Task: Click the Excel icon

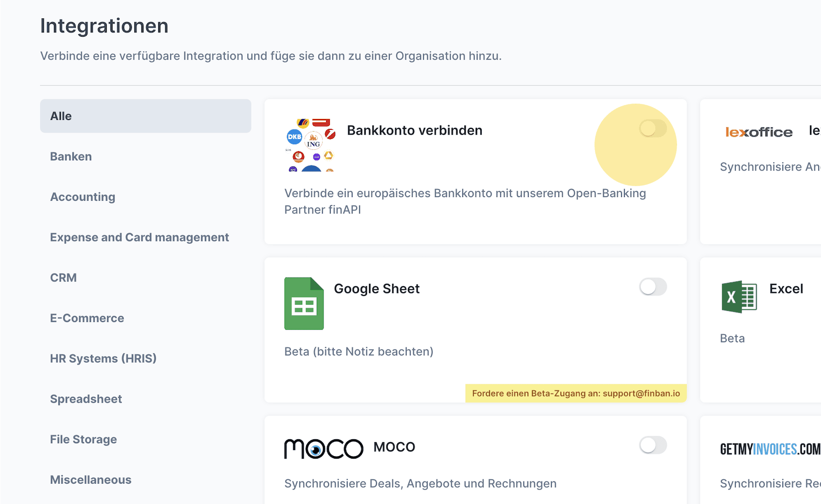Action: click(739, 297)
